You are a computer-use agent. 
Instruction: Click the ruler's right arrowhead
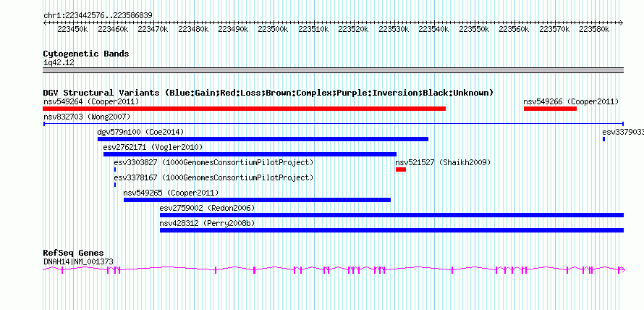coord(622,23)
